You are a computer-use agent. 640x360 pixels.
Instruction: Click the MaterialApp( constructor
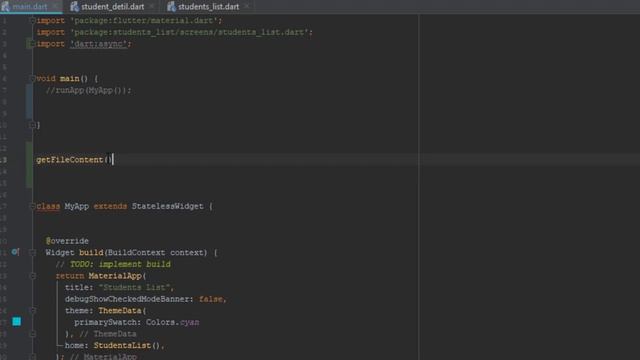click(117, 276)
